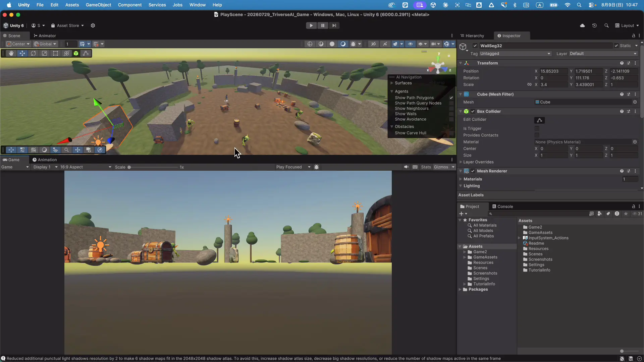Switch to the Hierarchy tab
Screen dimensions: 644x362
coord(472,36)
